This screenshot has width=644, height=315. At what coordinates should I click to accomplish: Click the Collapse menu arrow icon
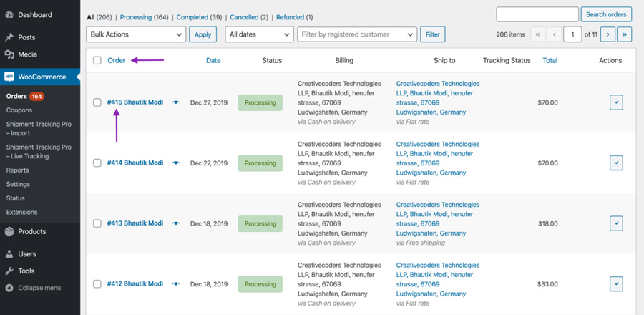pyautogui.click(x=9, y=288)
